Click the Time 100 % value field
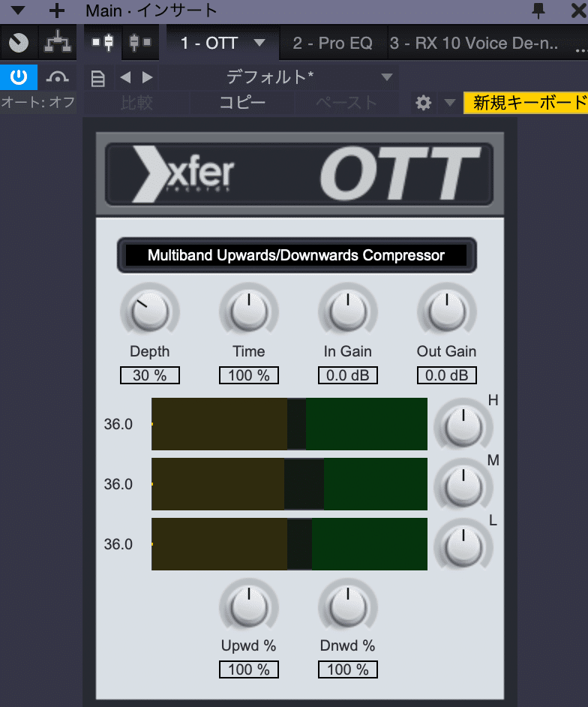 (249, 375)
